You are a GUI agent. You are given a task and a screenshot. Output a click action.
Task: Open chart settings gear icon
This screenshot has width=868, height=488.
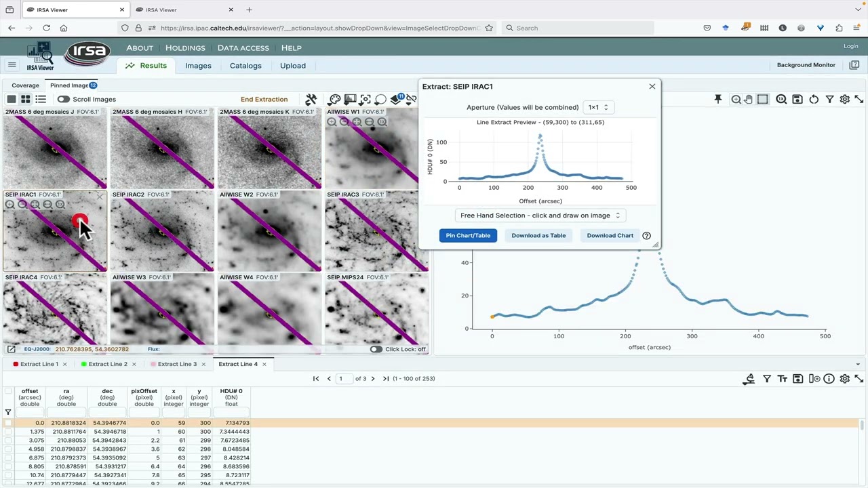pos(845,99)
